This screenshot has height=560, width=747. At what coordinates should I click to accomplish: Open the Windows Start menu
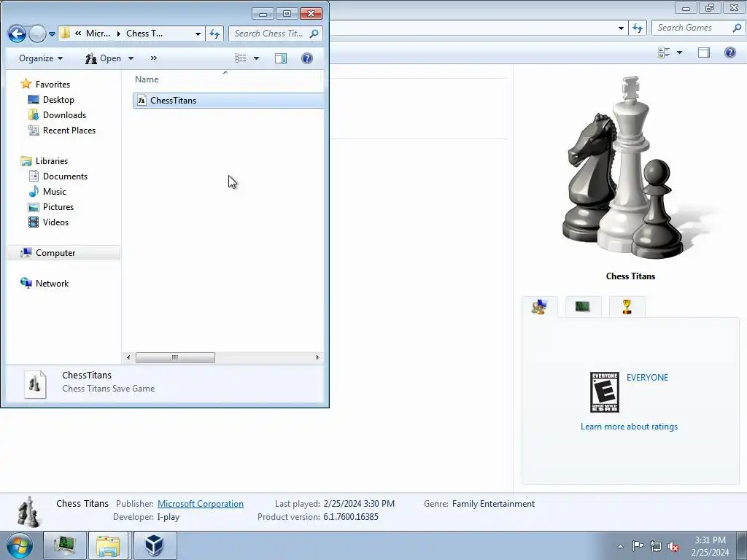pyautogui.click(x=20, y=545)
